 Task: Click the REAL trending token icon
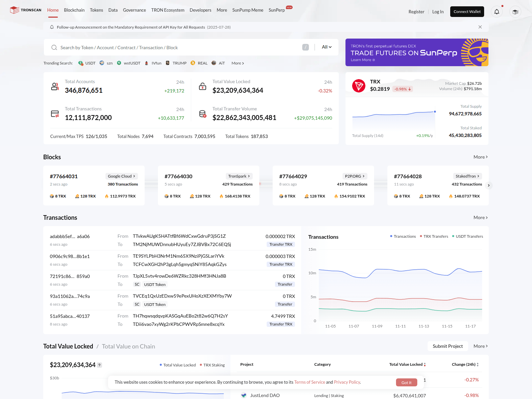pyautogui.click(x=193, y=63)
